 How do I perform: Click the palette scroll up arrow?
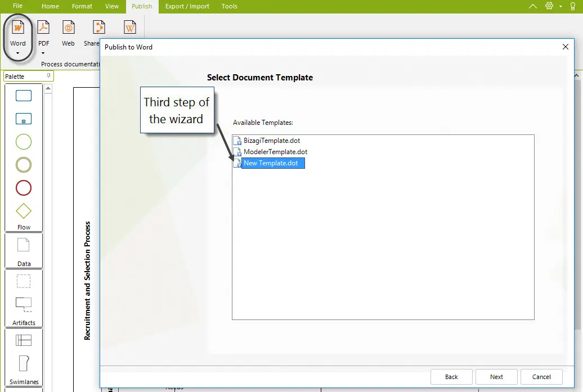[48, 88]
